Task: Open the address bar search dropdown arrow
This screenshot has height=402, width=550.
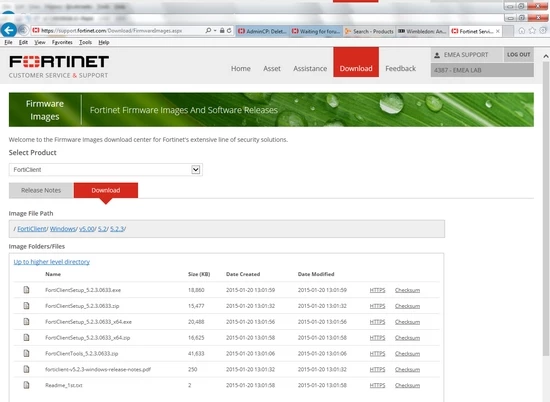Action: coord(215,31)
